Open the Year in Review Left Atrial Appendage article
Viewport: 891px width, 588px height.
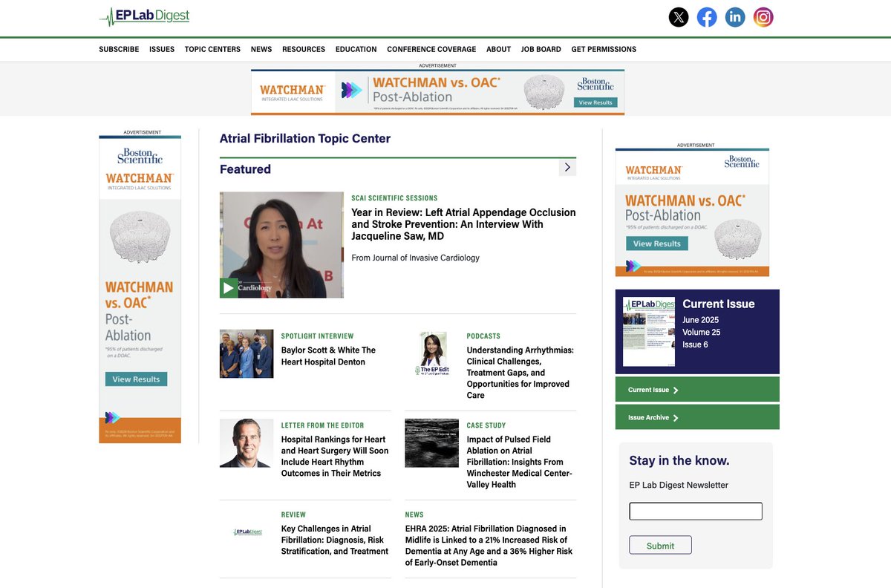(x=463, y=224)
